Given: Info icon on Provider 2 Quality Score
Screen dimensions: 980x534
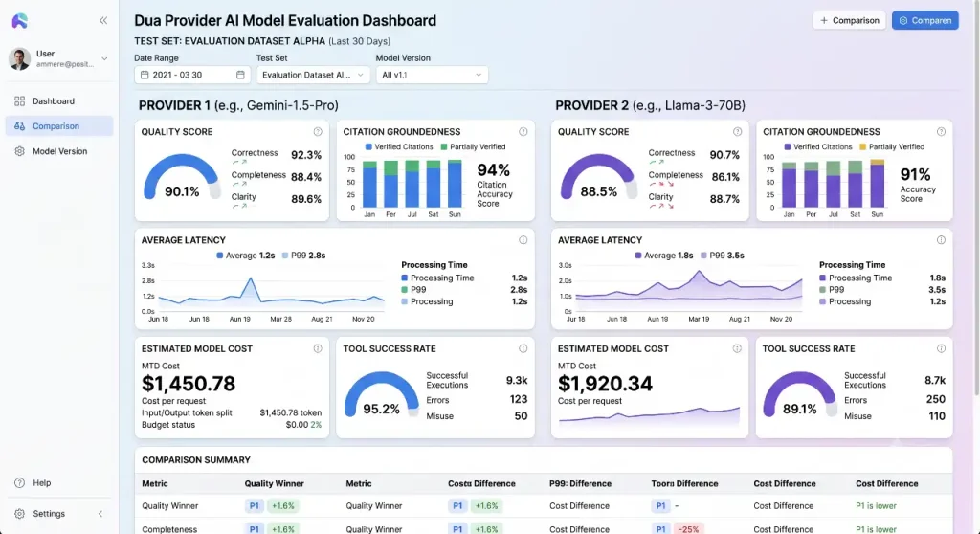Looking at the screenshot, I should (738, 132).
